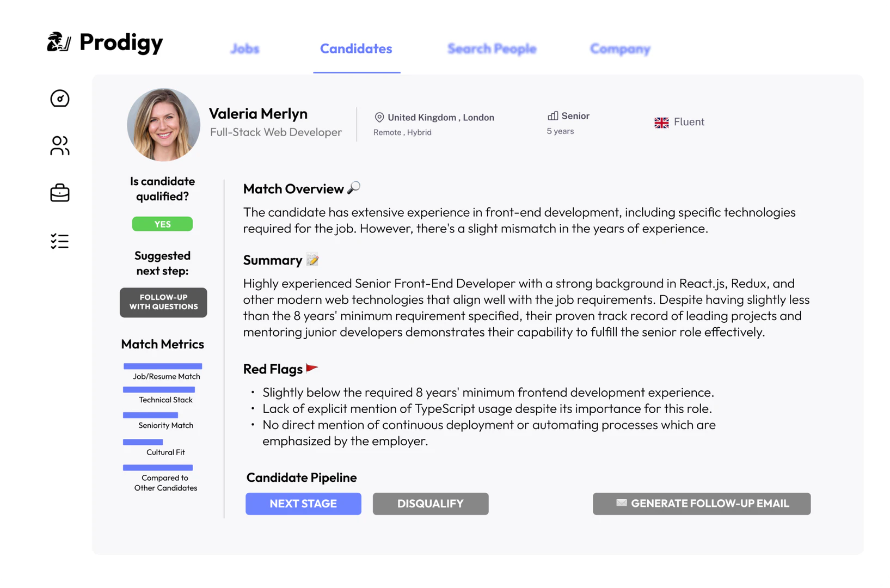This screenshot has width=890, height=588.
Task: Generate a follow-up email
Action: tap(701, 504)
